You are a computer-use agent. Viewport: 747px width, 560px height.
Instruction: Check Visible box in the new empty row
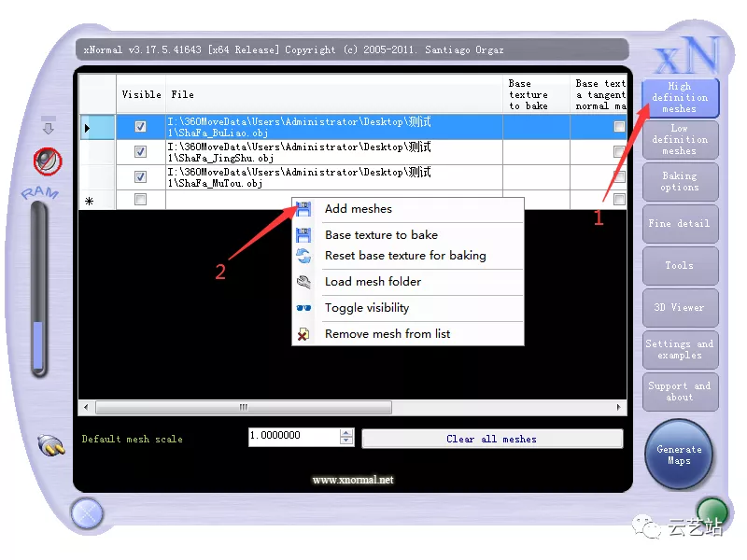(x=140, y=199)
